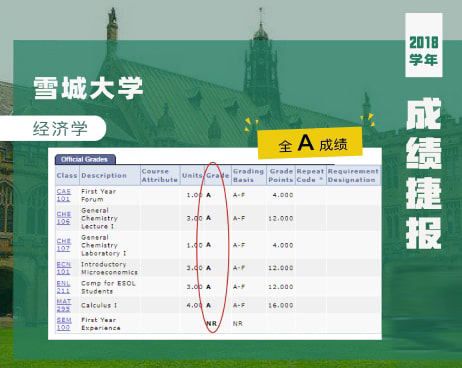
Task: Click the Units column header
Action: tap(192, 175)
